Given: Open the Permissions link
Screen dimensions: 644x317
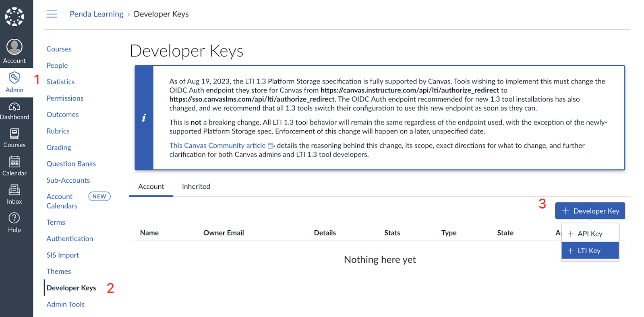Looking at the screenshot, I should click(x=65, y=98).
